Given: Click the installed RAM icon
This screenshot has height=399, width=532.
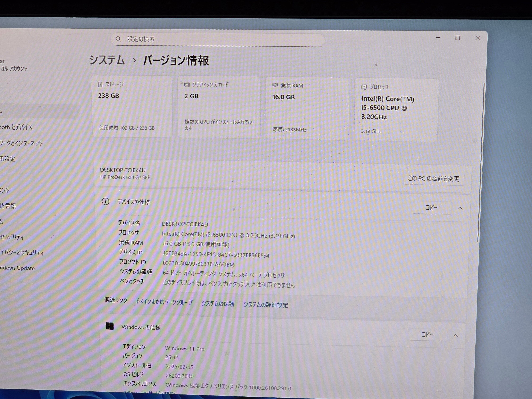Looking at the screenshot, I should (275, 85).
